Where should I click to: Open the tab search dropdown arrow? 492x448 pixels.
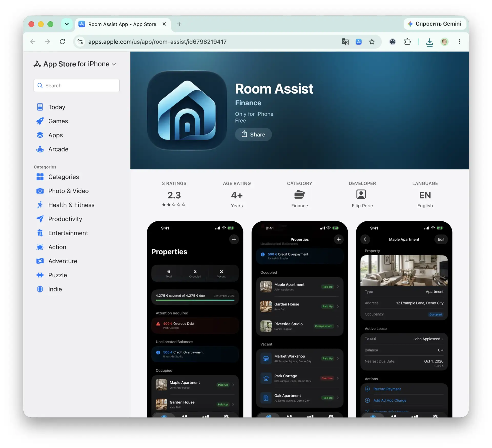coord(67,24)
